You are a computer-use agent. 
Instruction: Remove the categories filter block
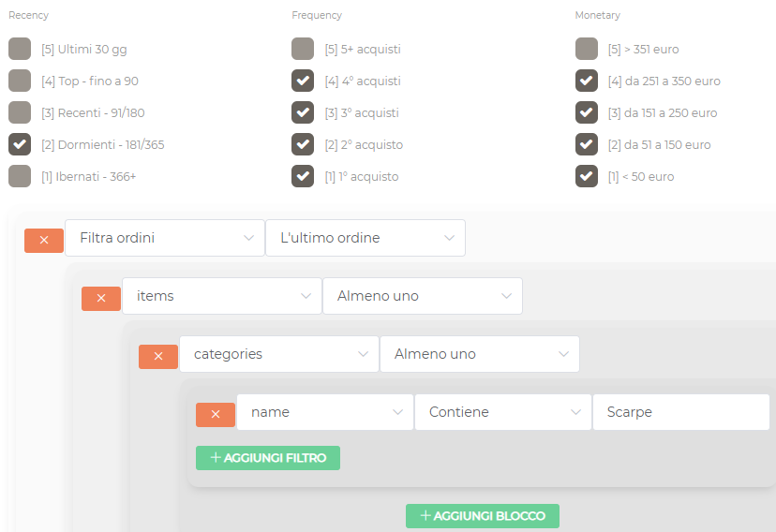point(158,356)
